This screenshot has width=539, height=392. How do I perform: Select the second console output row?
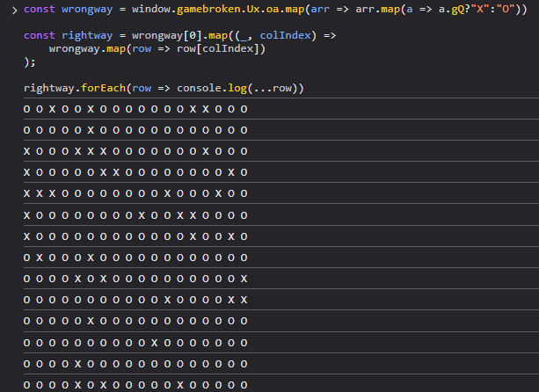[135, 130]
